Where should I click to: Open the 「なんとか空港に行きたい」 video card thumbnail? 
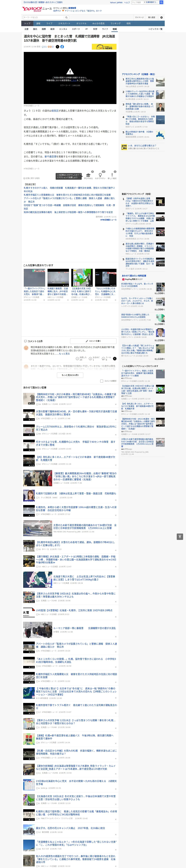pyautogui.click(x=106, y=277)
